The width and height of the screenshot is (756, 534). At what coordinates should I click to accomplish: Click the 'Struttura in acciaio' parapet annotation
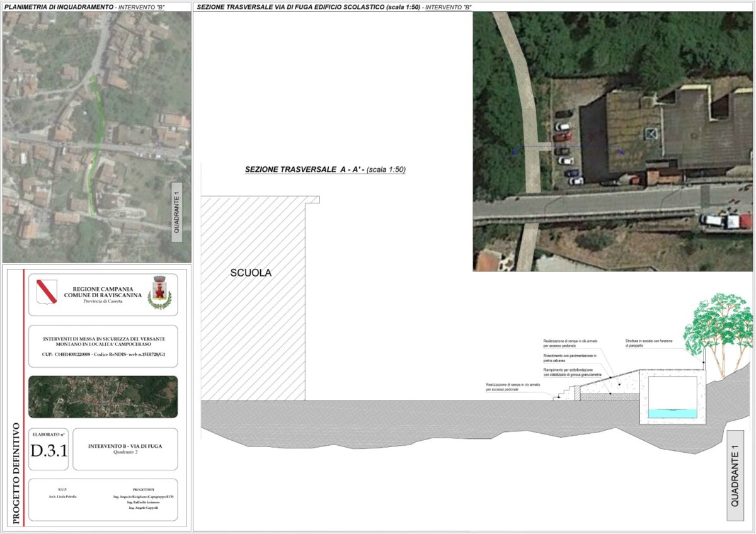pos(649,343)
